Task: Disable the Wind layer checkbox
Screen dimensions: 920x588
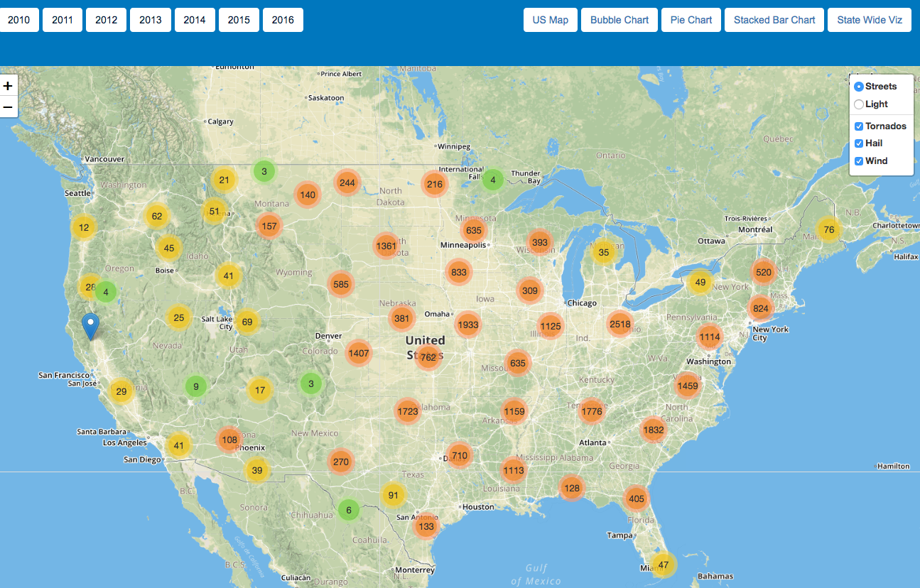Action: pyautogui.click(x=859, y=161)
